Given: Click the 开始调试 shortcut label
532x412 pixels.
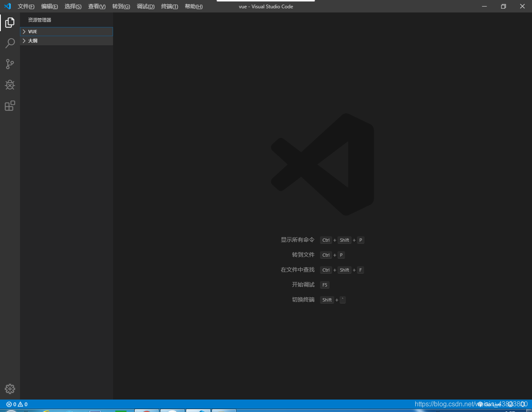Looking at the screenshot, I should (x=303, y=285).
